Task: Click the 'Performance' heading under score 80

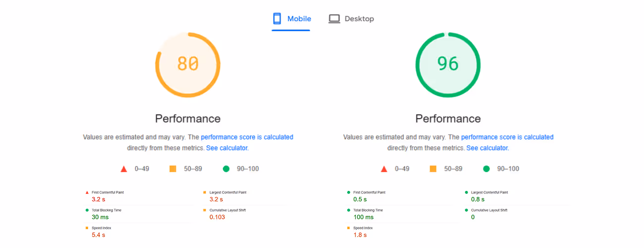Action: 188,119
